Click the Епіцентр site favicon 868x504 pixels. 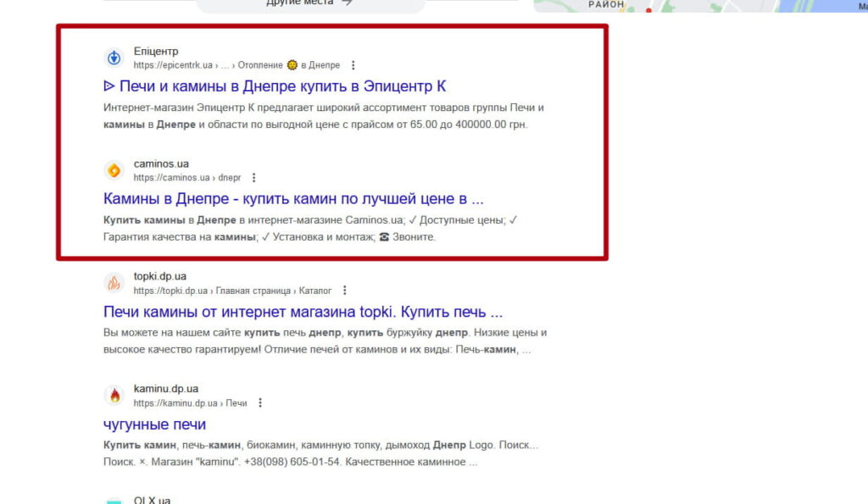pos(114,58)
